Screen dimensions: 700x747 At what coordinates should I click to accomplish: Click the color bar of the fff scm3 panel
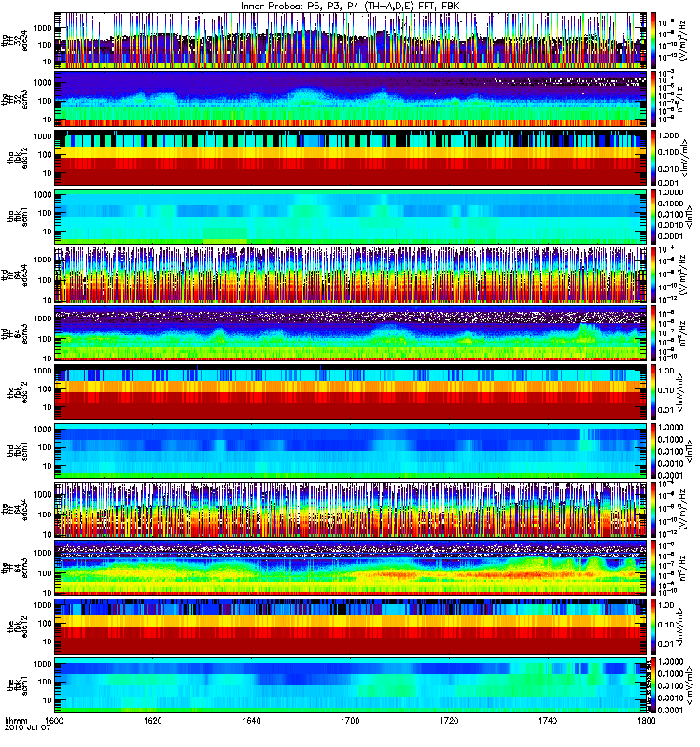(x=653, y=568)
